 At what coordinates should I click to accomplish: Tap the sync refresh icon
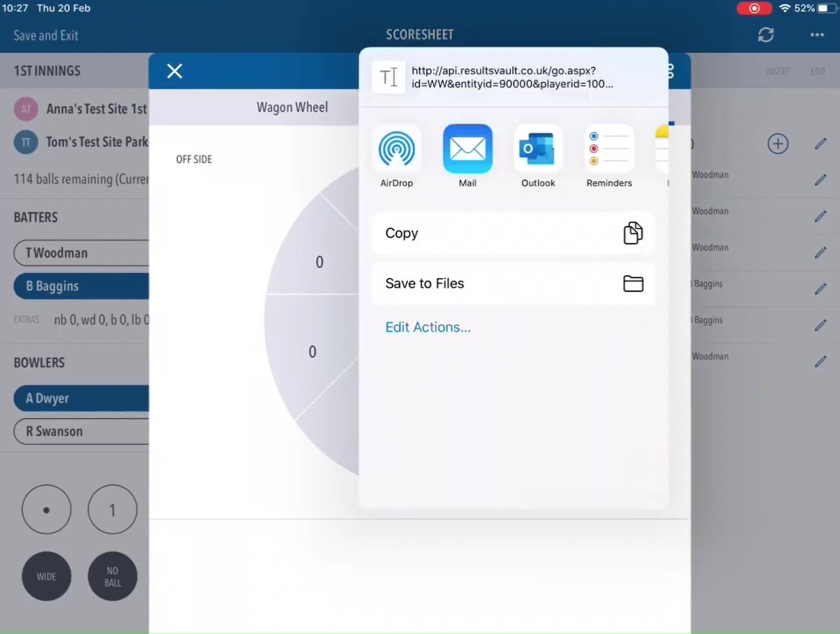point(765,35)
